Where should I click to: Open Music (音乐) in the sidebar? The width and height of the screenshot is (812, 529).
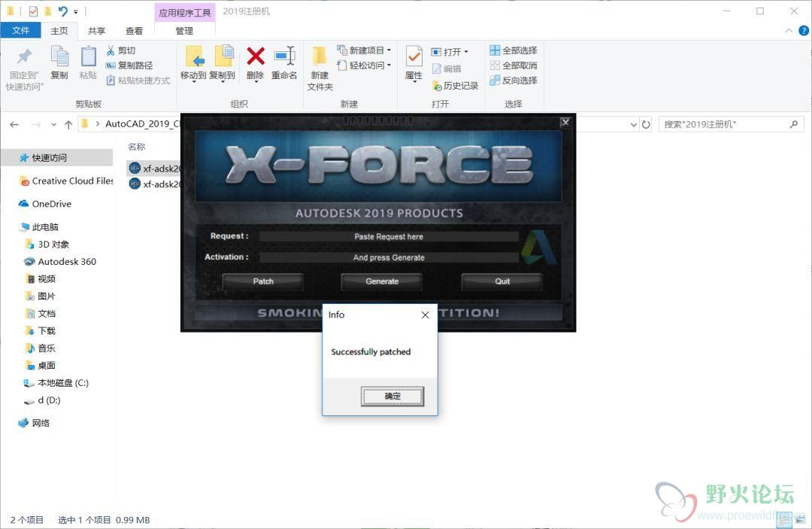tap(41, 348)
